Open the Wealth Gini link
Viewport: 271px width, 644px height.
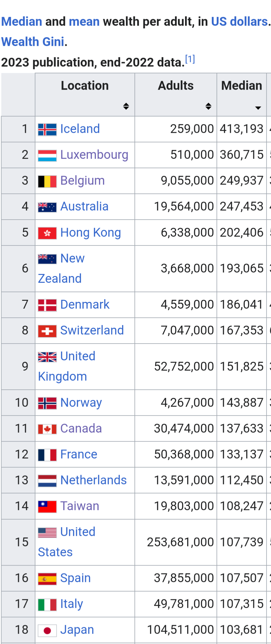click(x=33, y=42)
